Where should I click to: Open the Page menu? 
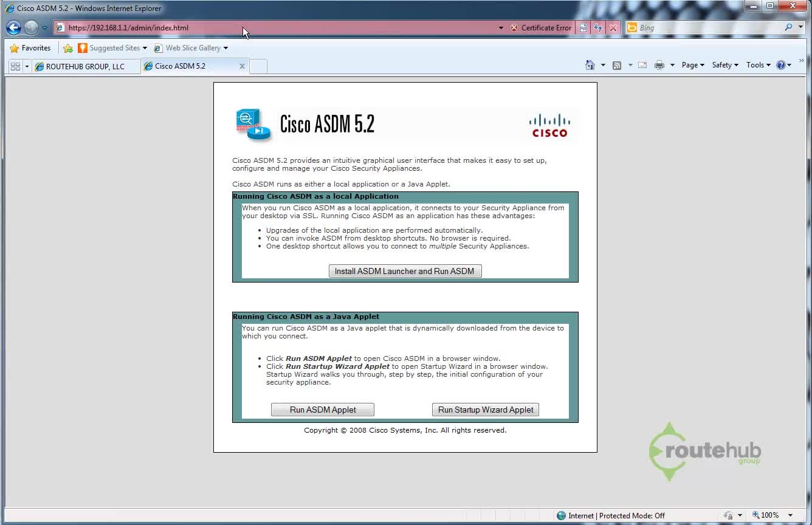[x=693, y=65]
